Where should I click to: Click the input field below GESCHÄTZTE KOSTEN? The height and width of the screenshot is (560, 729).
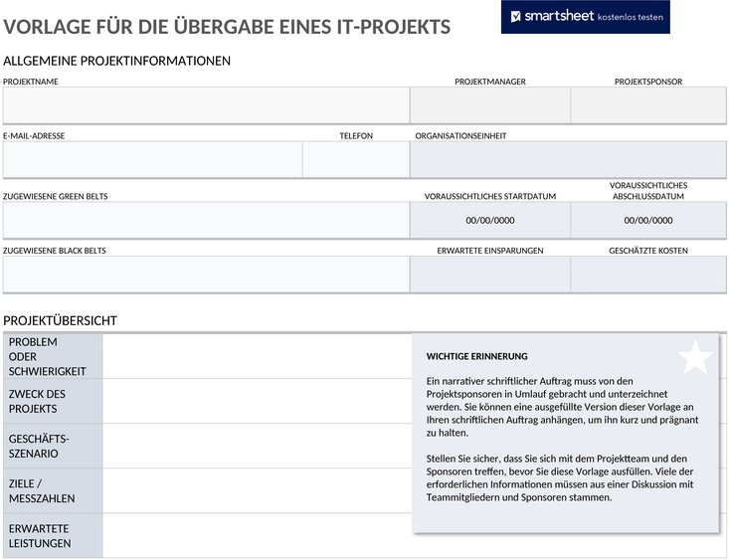pos(648,275)
